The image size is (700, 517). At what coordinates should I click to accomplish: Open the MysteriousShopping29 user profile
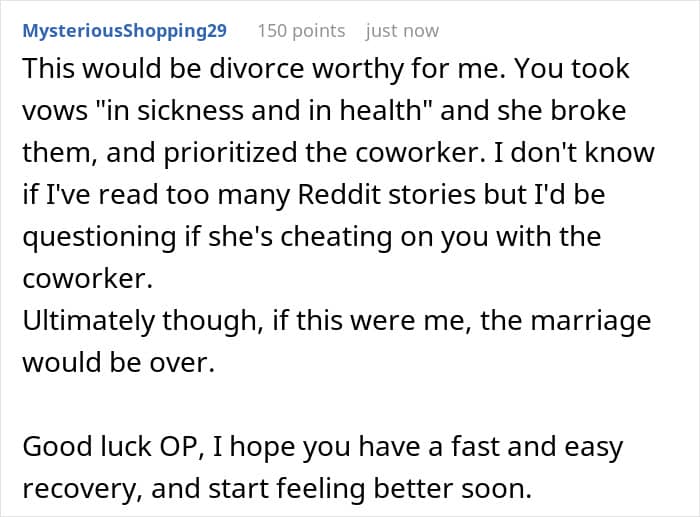(124, 31)
